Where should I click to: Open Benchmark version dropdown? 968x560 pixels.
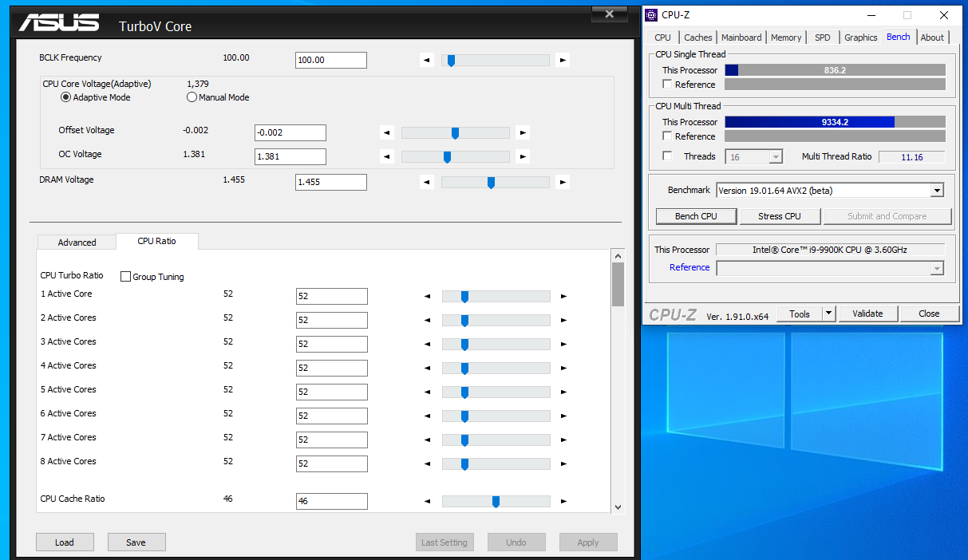coord(937,191)
